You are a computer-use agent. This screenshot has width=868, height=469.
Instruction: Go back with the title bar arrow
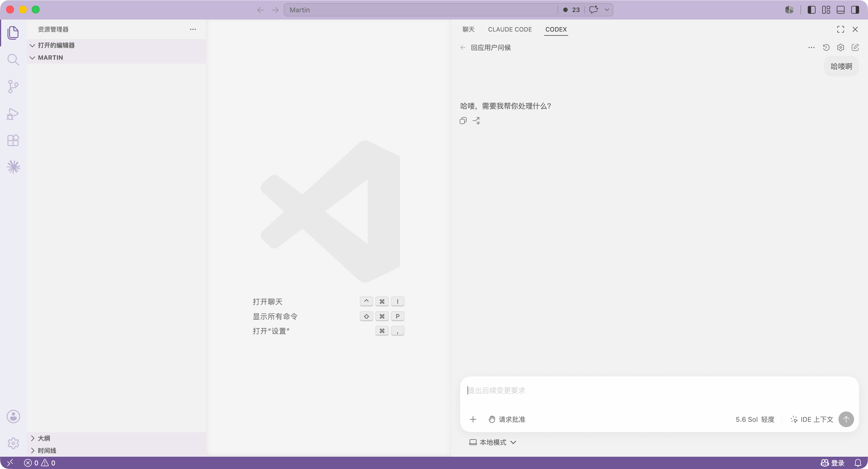[x=261, y=10]
